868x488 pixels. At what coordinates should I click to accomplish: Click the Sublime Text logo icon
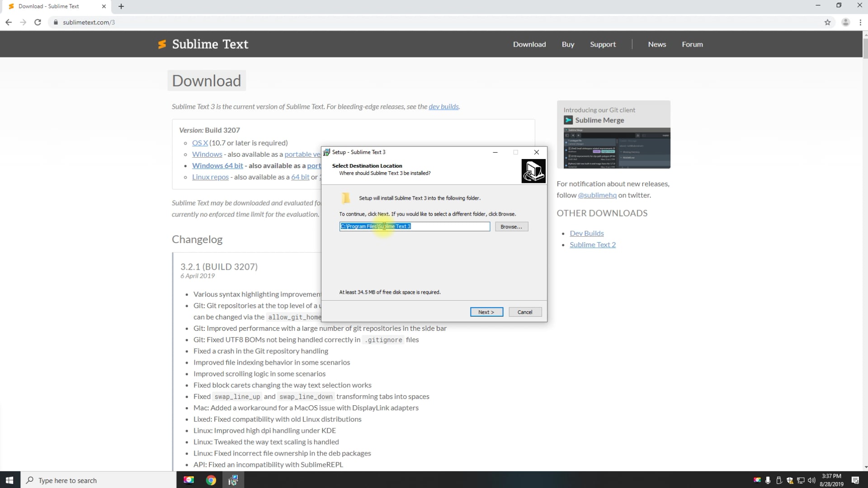tap(162, 44)
